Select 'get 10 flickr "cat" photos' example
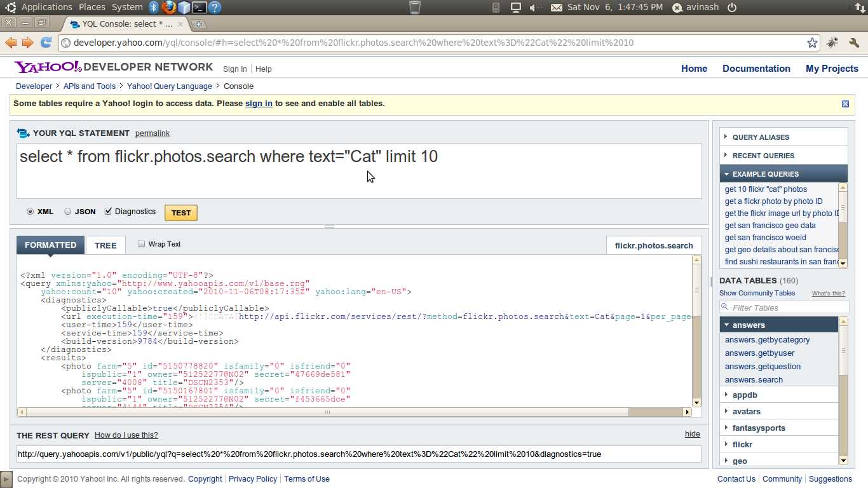This screenshot has height=488, width=868. click(766, 189)
